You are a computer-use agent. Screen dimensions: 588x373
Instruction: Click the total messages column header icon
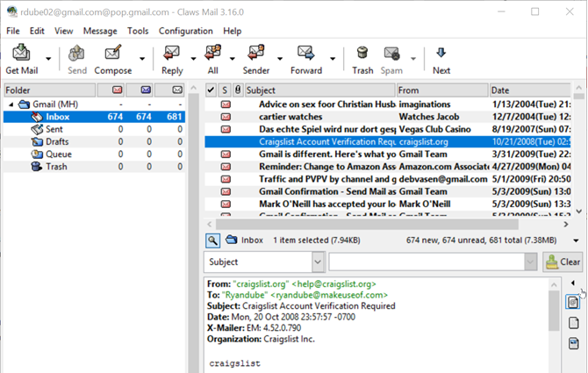(x=177, y=90)
